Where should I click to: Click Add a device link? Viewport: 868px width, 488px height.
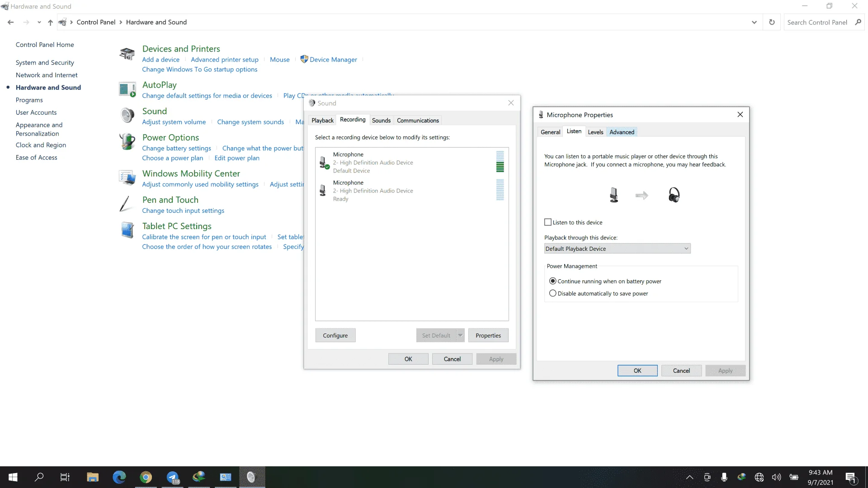tap(160, 60)
